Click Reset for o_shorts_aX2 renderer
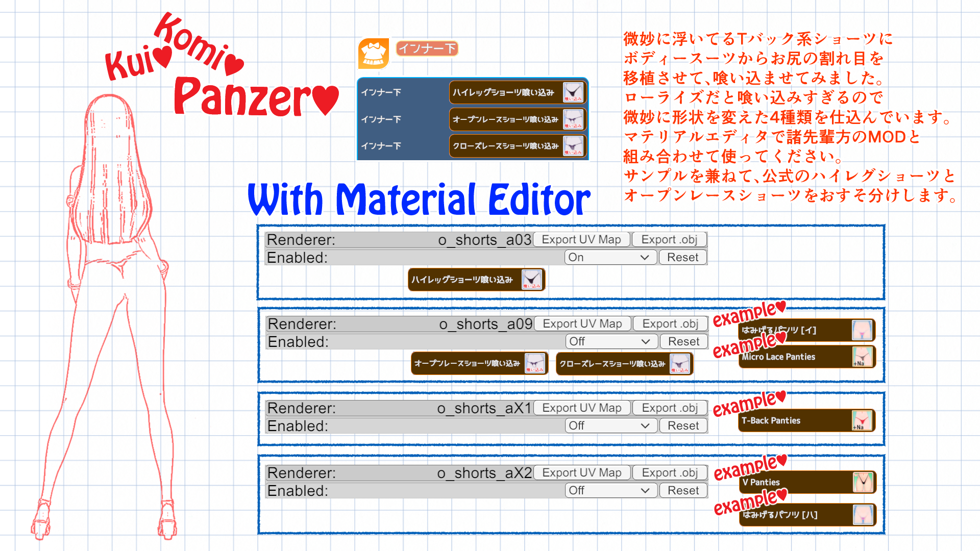This screenshot has height=551, width=980. pos(683,490)
